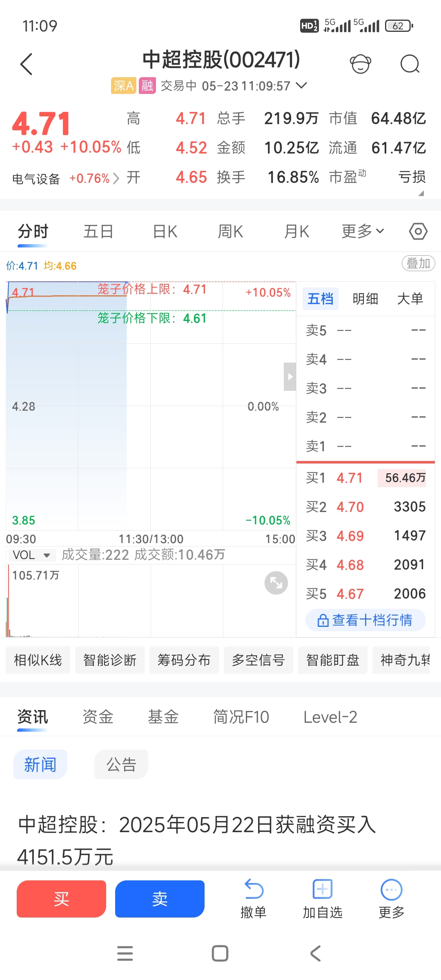Switch to 基金 section tab

[x=163, y=717]
